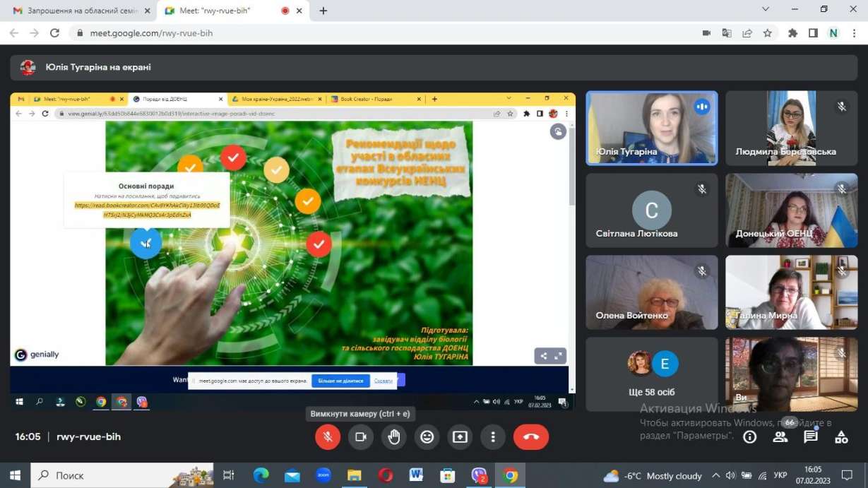Click the 'rwy-rvue-bih' meeting code text
The width and height of the screenshot is (868, 488).
[x=88, y=437]
